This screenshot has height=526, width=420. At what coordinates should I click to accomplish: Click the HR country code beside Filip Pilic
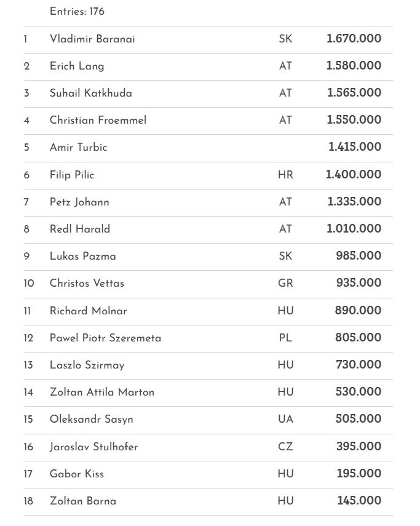coord(285,175)
